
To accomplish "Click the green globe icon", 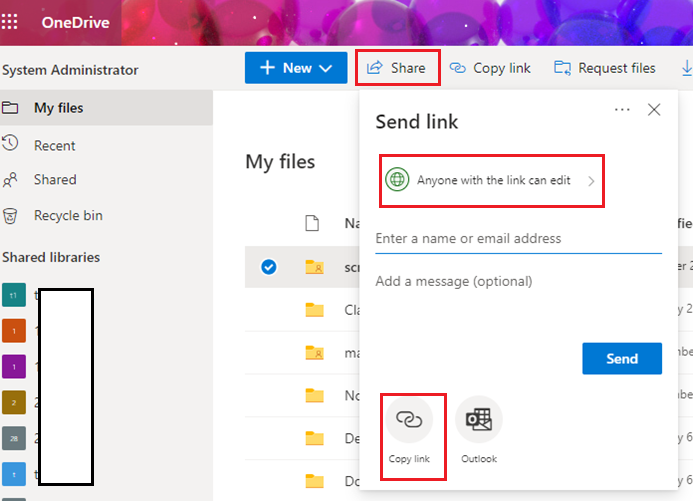I will pyautogui.click(x=397, y=179).
